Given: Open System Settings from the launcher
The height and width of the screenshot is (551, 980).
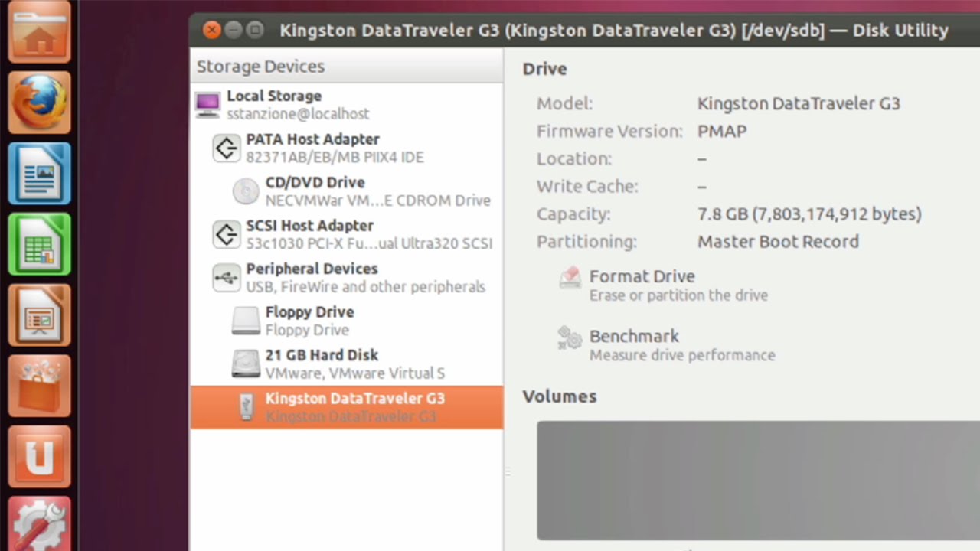Looking at the screenshot, I should 40,524.
